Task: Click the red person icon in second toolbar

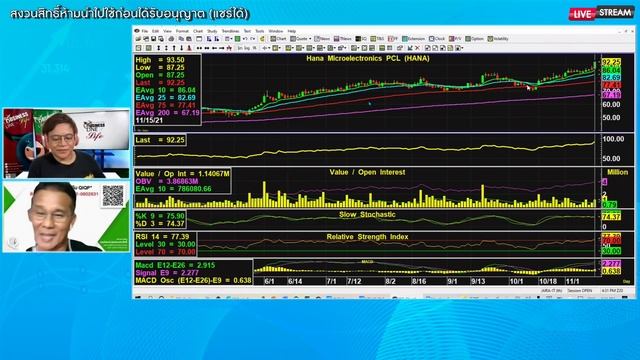Action: 189,48
